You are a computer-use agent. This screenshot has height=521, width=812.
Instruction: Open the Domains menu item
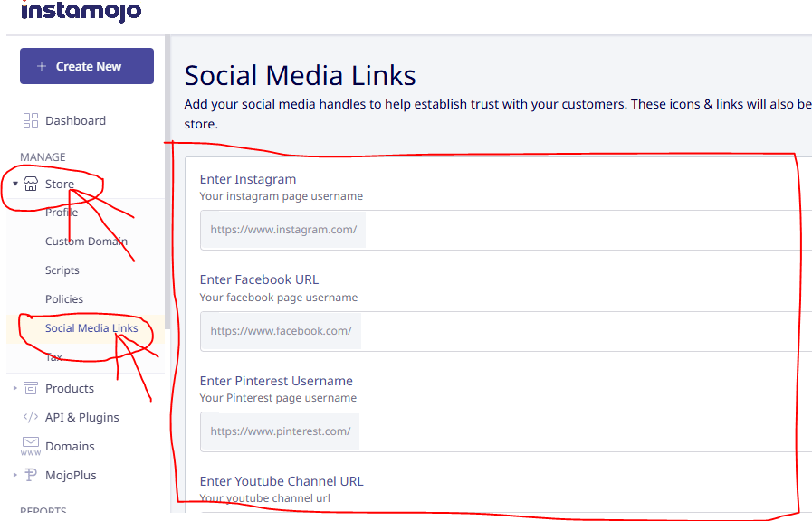(70, 446)
